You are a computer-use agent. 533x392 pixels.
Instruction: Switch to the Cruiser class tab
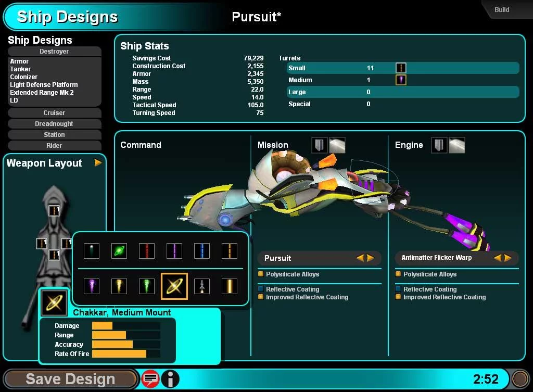click(54, 113)
